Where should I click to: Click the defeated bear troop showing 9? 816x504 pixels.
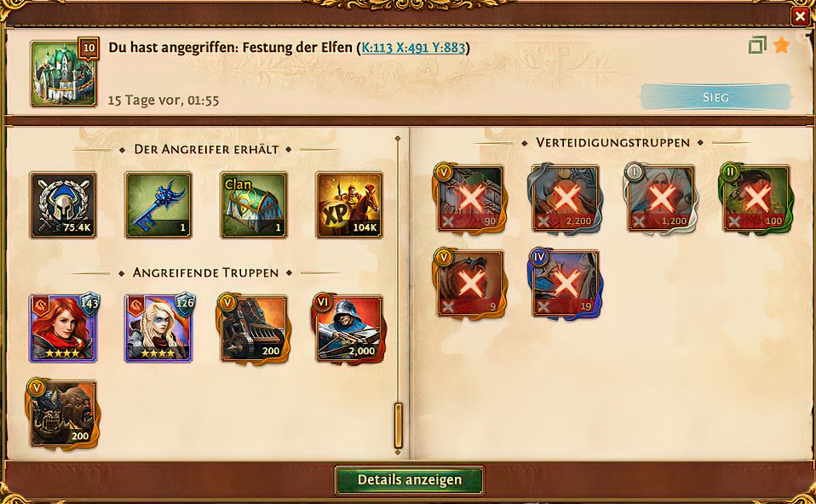(x=470, y=283)
